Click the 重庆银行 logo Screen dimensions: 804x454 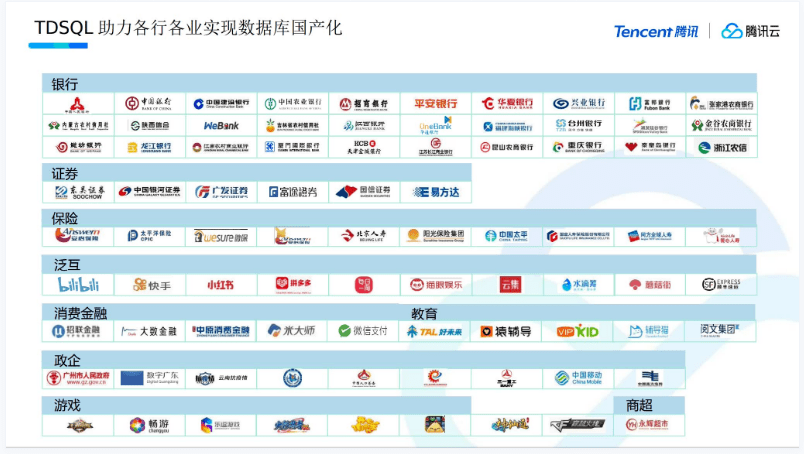(x=578, y=147)
